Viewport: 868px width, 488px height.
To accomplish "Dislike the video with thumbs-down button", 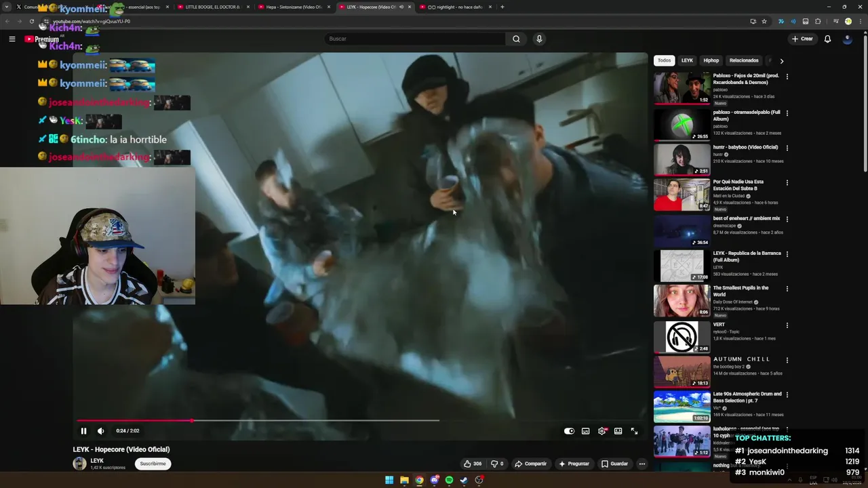I will pos(497,464).
